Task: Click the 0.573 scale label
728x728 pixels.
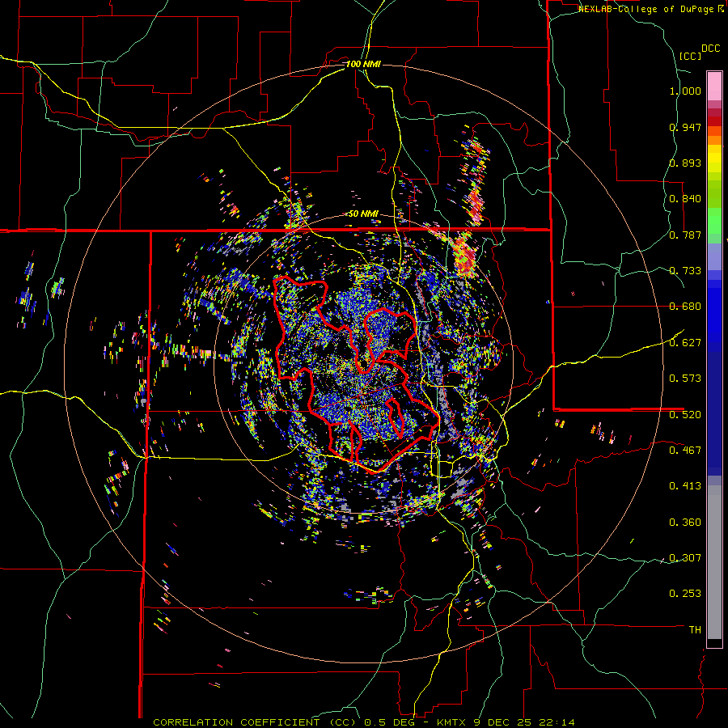Action: (x=685, y=379)
